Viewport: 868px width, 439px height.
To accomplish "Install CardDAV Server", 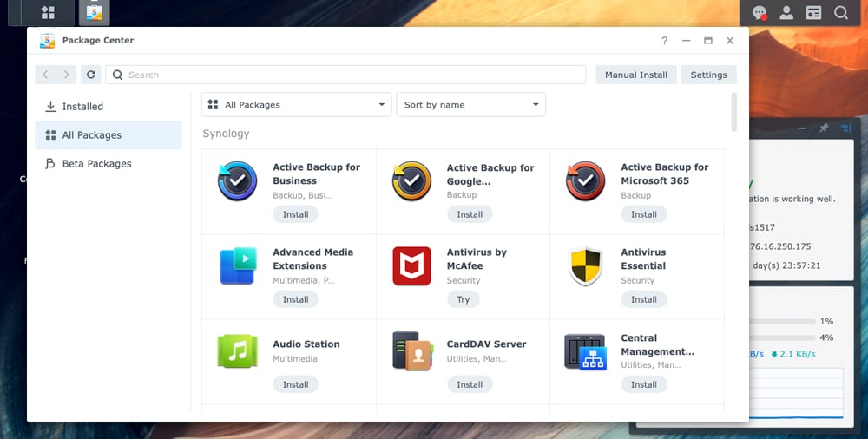I will pos(470,384).
